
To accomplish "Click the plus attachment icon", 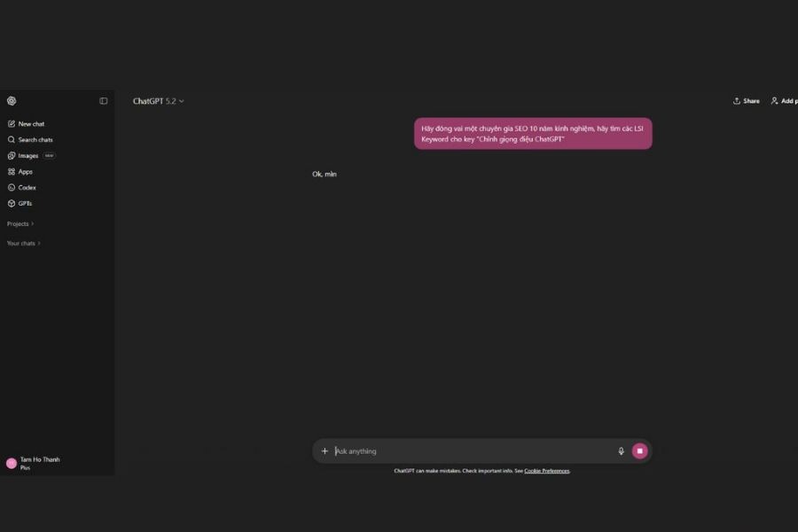I will 325,451.
